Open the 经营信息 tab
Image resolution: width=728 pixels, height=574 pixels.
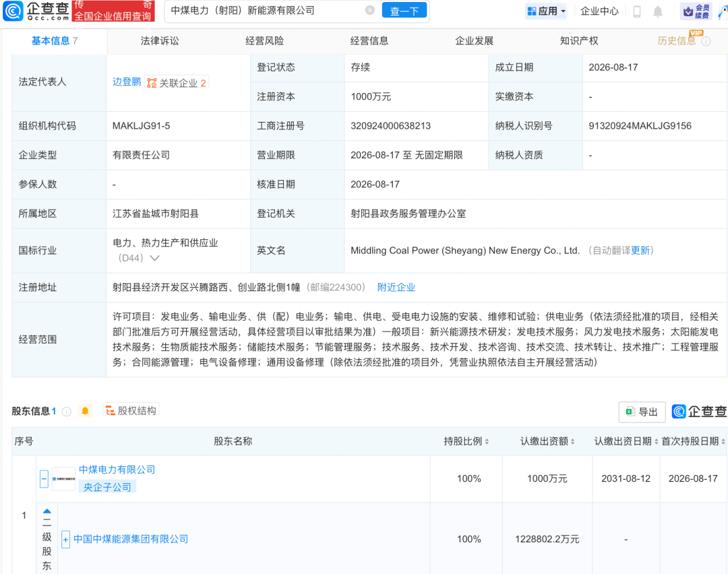click(369, 41)
